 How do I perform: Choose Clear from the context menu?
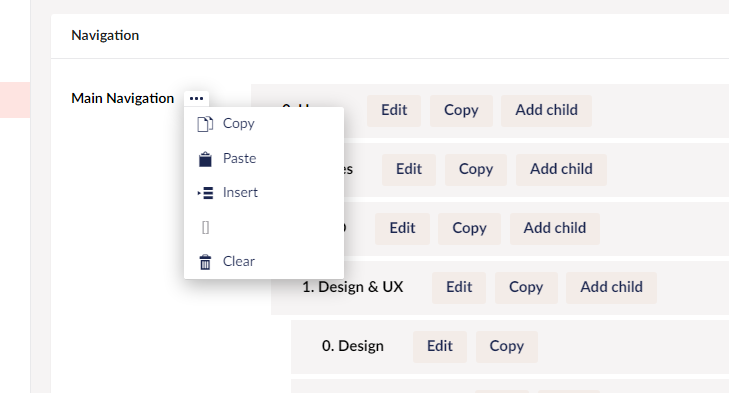pos(264,261)
